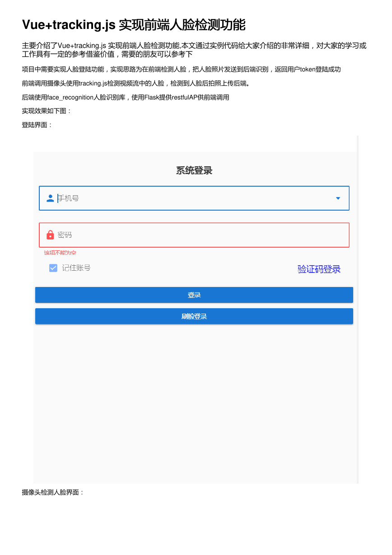
Task: Click the 摄像头检测人脸界面： caption
Action: pos(53,492)
